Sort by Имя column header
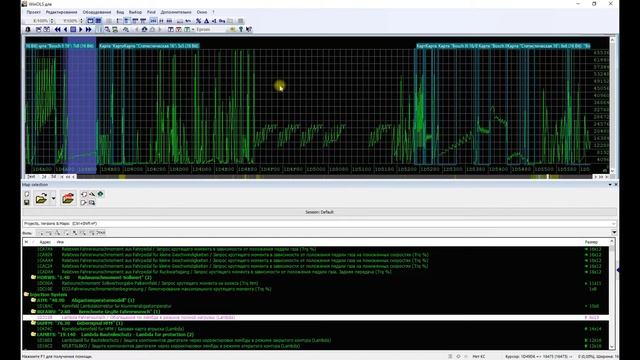 click(x=60, y=242)
